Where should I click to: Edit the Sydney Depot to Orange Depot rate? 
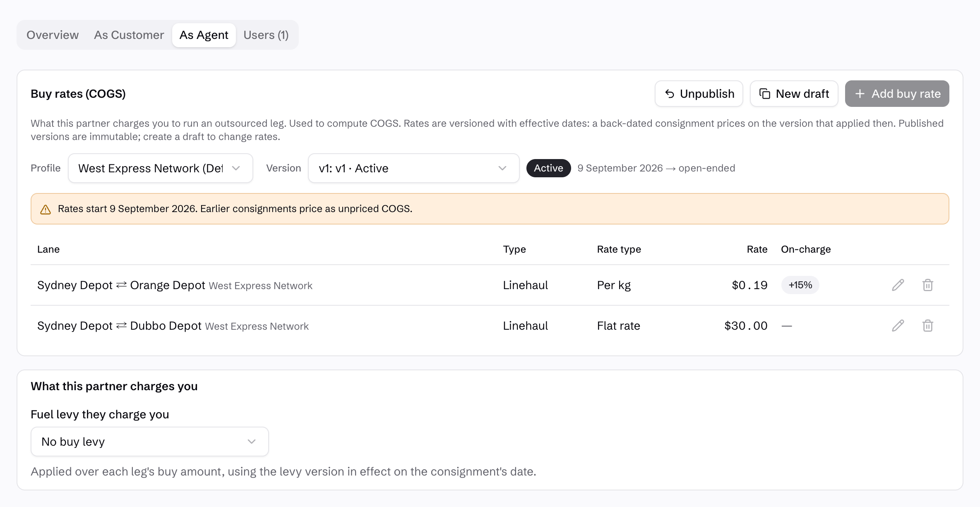898,285
